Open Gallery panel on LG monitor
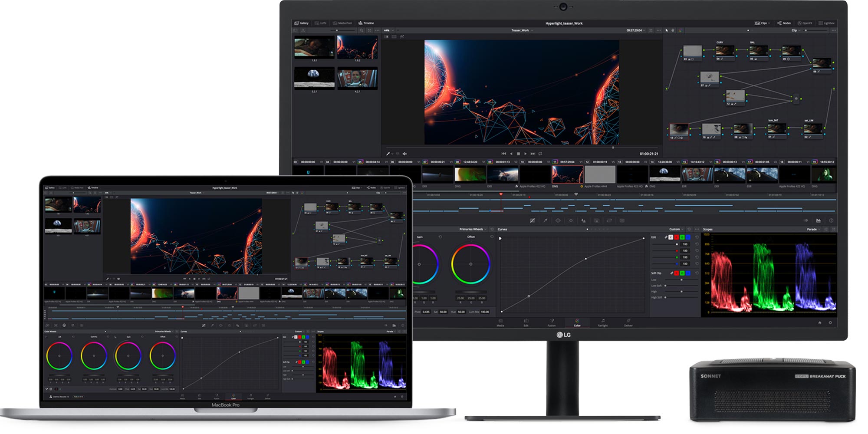868x434 pixels. click(301, 23)
